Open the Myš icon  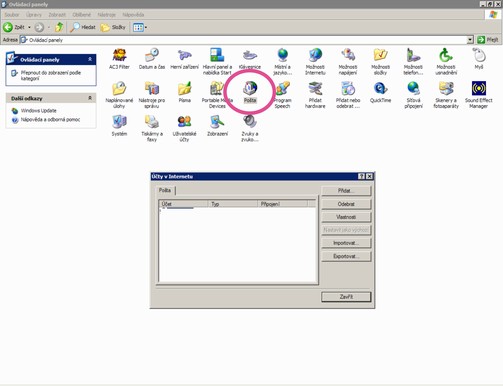(x=479, y=59)
